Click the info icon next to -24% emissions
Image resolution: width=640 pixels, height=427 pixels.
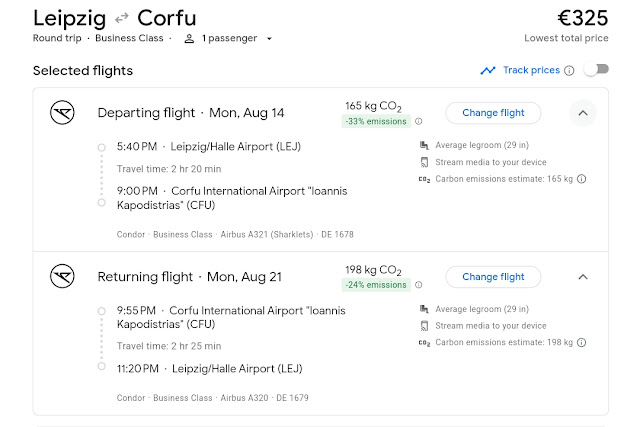pyautogui.click(x=419, y=285)
